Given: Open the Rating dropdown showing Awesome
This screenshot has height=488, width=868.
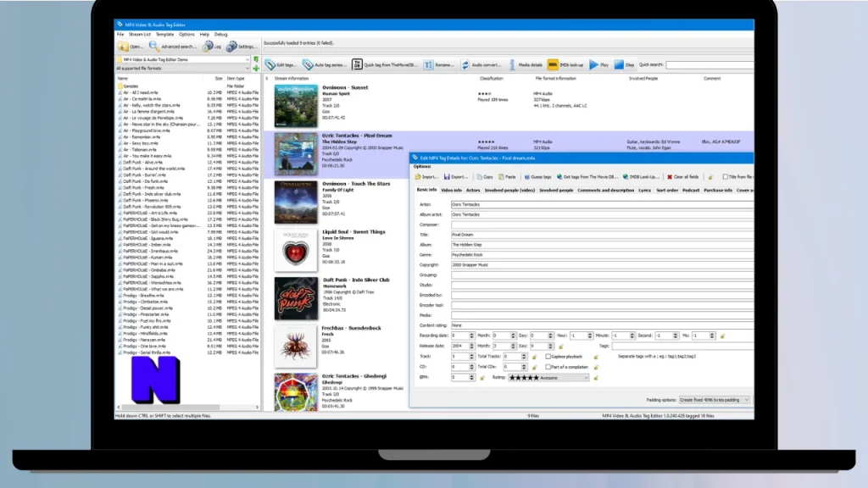Looking at the screenshot, I should [548, 378].
